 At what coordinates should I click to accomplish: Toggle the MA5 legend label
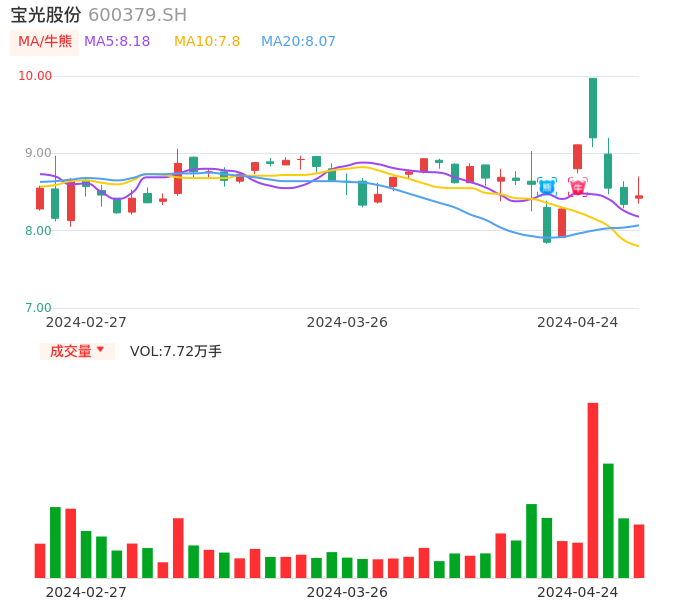[117, 42]
